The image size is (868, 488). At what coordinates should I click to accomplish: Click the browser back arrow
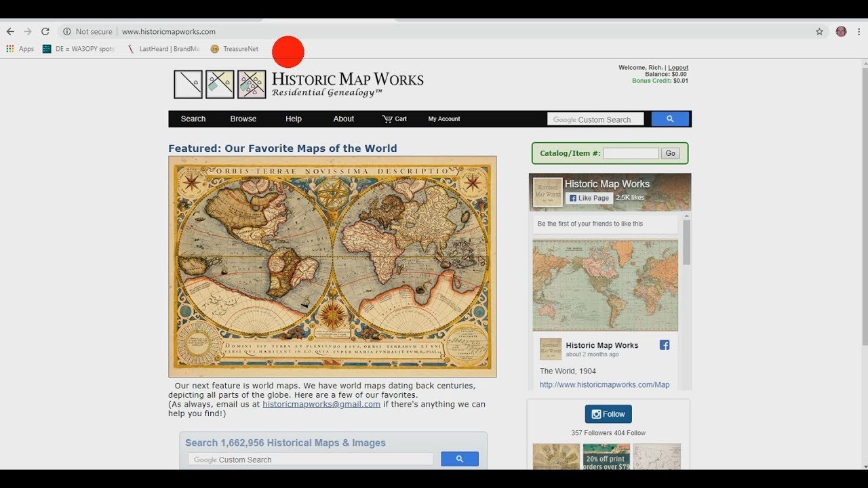pyautogui.click(x=10, y=31)
